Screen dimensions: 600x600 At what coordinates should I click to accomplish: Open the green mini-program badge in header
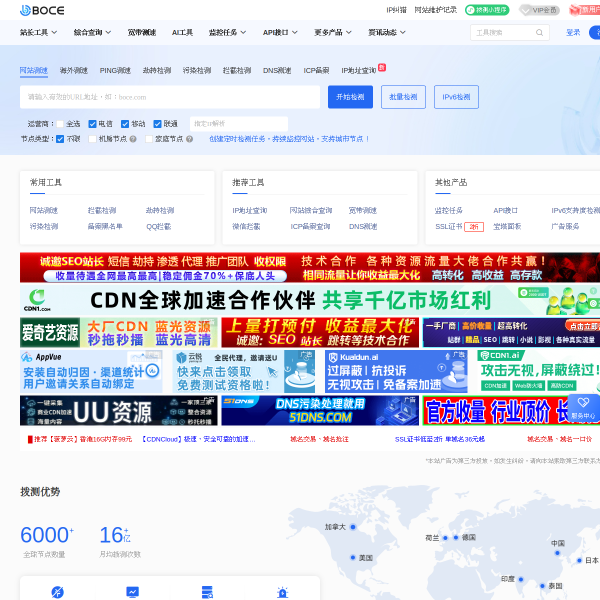point(487,10)
